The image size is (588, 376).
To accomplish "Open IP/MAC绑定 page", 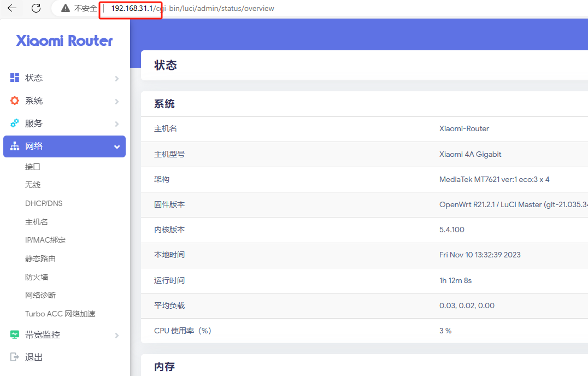I will [45, 240].
